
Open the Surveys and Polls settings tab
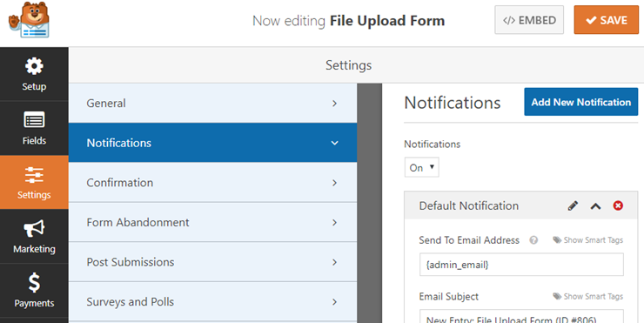coord(212,301)
